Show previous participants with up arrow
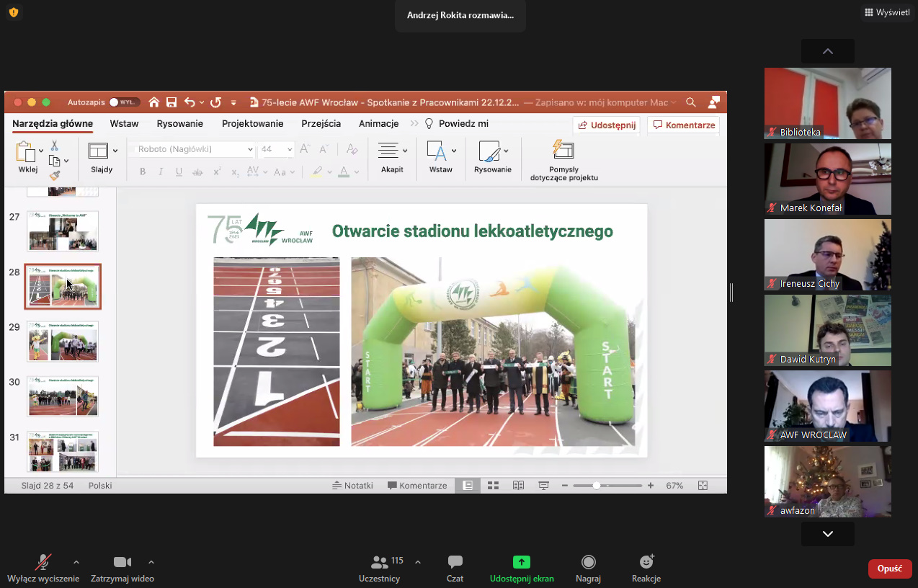This screenshot has height=588, width=918. click(828, 51)
